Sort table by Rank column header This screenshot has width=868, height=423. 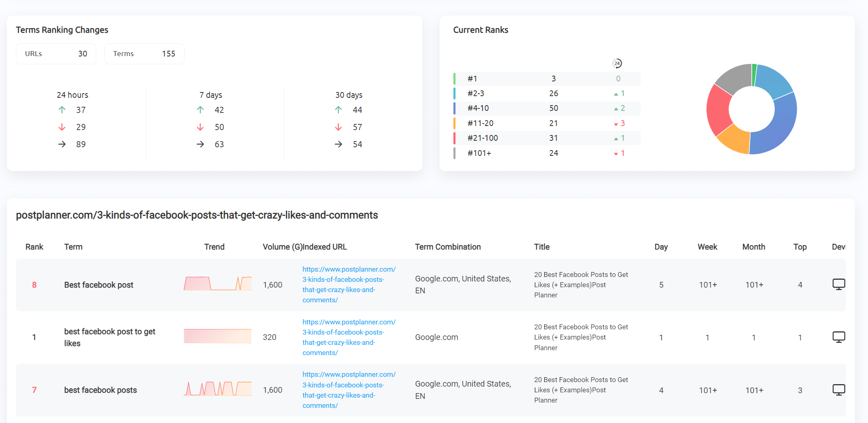click(34, 247)
